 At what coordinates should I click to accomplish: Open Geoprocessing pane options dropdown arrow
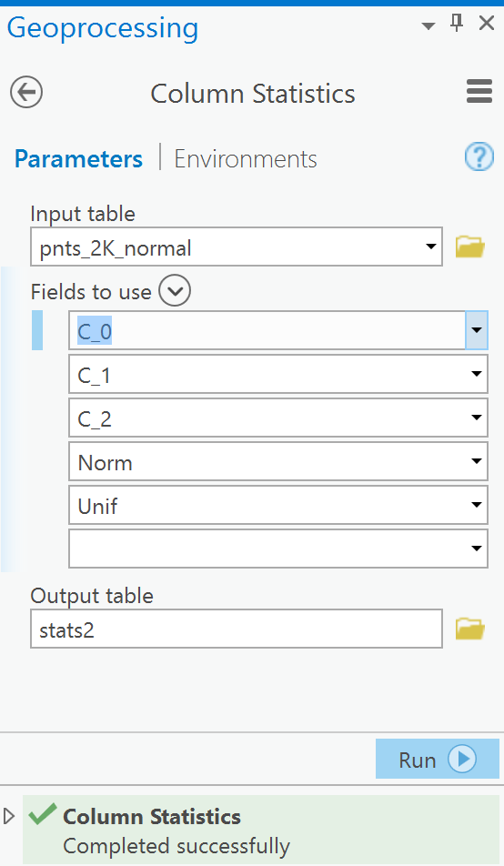[428, 26]
